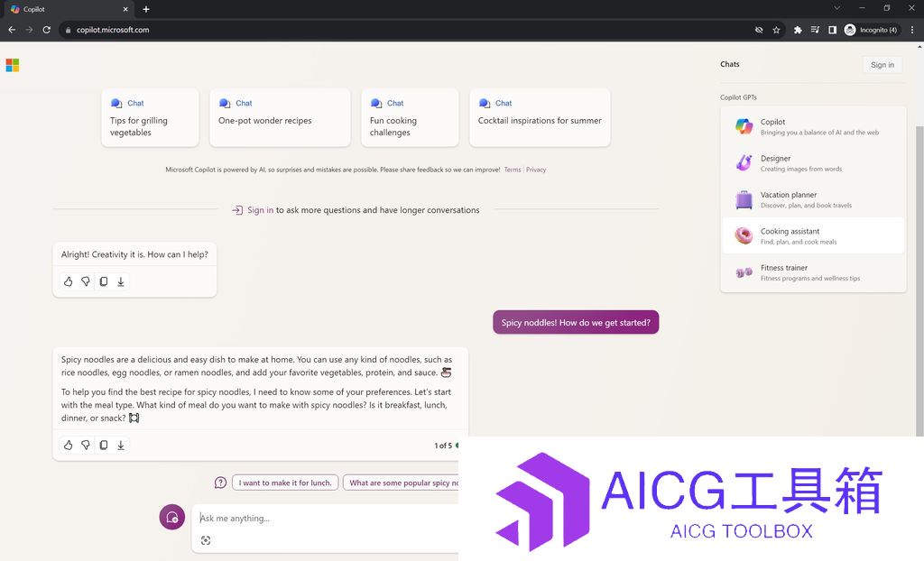Like the spicy noodles answer
This screenshot has width=924, height=561.
click(x=69, y=446)
